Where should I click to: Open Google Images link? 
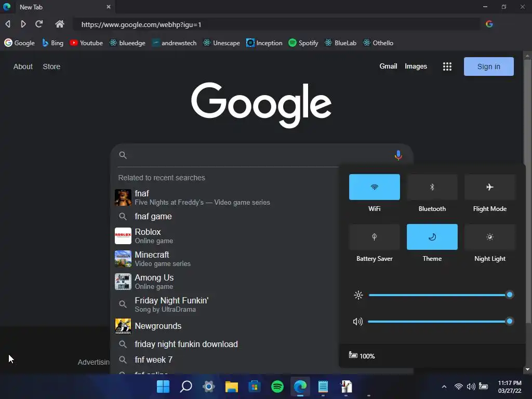point(416,66)
